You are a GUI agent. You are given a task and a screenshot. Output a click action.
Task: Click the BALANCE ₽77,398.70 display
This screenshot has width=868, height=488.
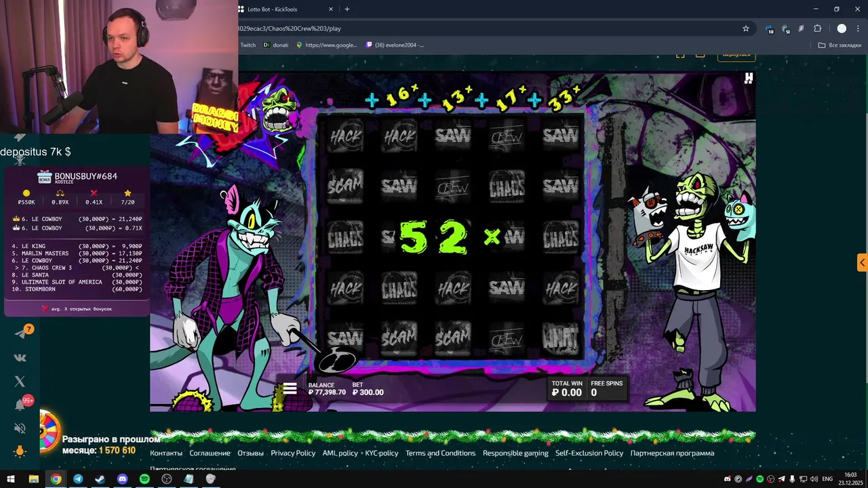[327, 388]
